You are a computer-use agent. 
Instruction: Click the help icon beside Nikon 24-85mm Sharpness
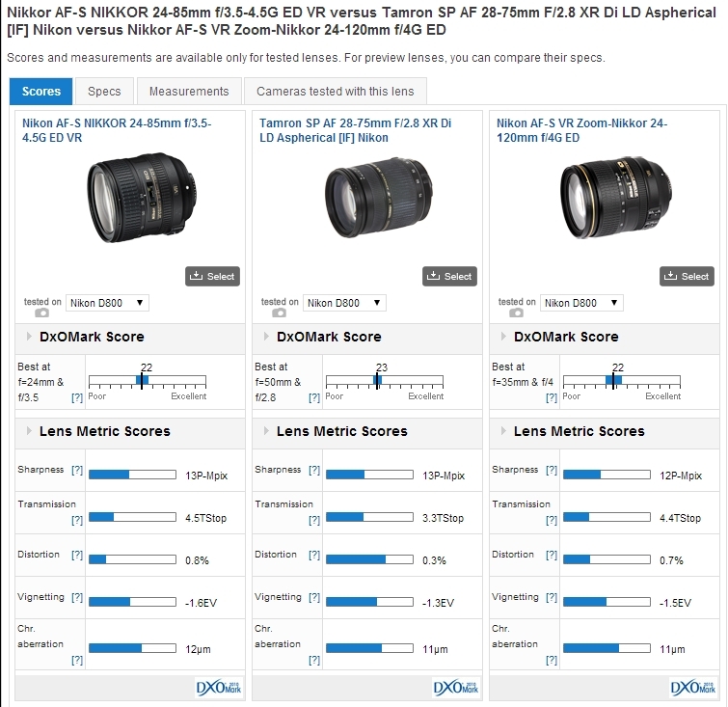point(77,470)
